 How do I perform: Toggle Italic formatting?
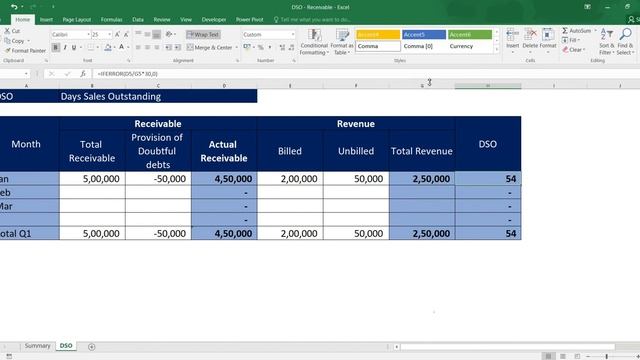(65, 48)
